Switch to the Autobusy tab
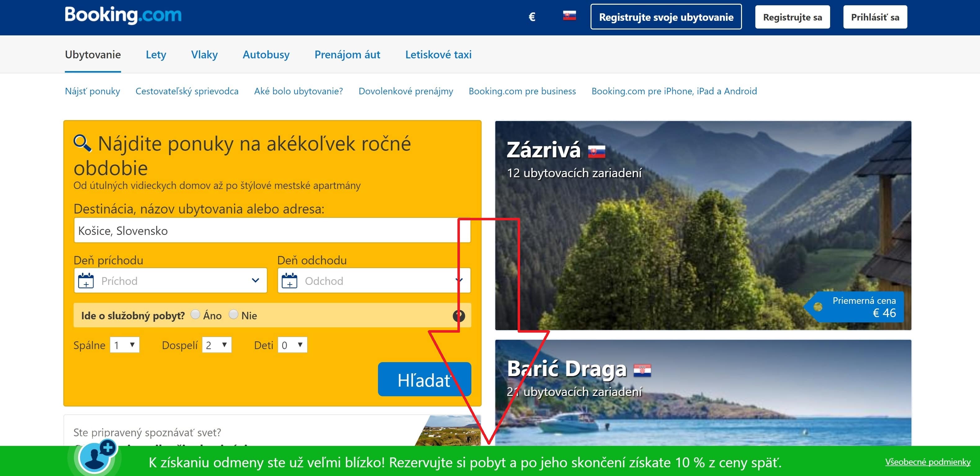Viewport: 980px width, 476px height. pyautogui.click(x=266, y=54)
